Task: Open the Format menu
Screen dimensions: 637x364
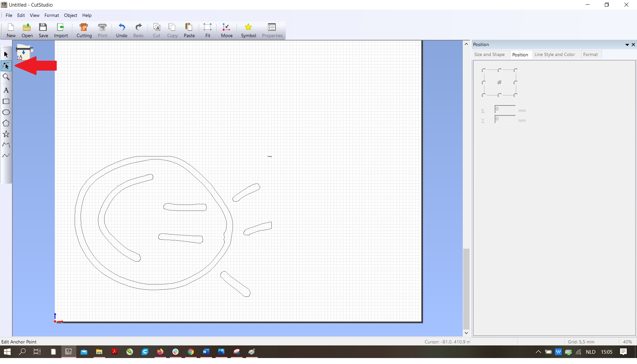Action: 52,15
